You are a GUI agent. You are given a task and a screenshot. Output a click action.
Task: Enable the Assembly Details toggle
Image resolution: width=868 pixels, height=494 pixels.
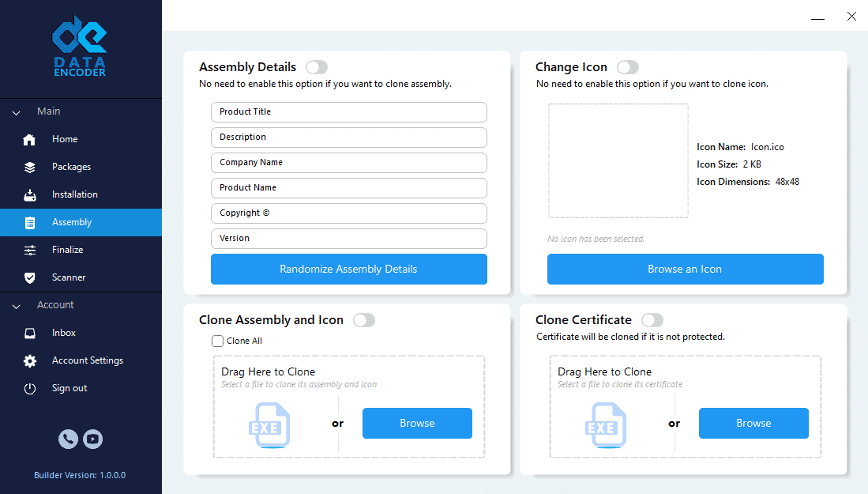(317, 67)
